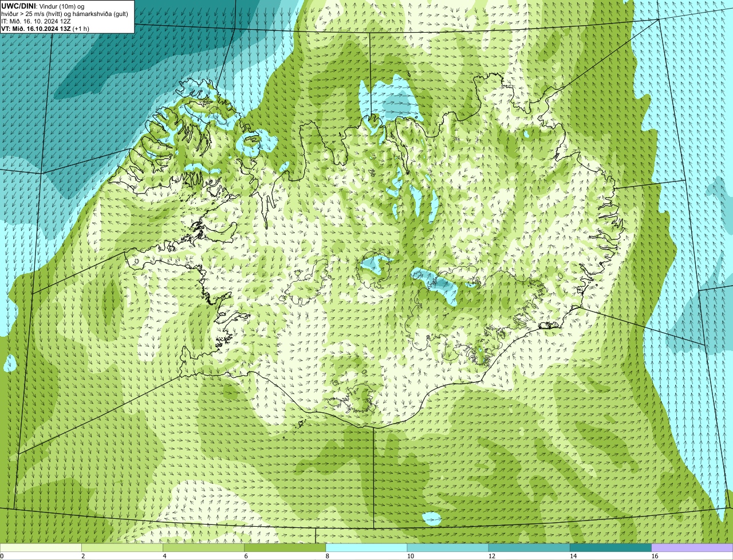Click the light green 2–4 m/s legend swatch
The height and width of the screenshot is (560, 733).
pyautogui.click(x=122, y=547)
